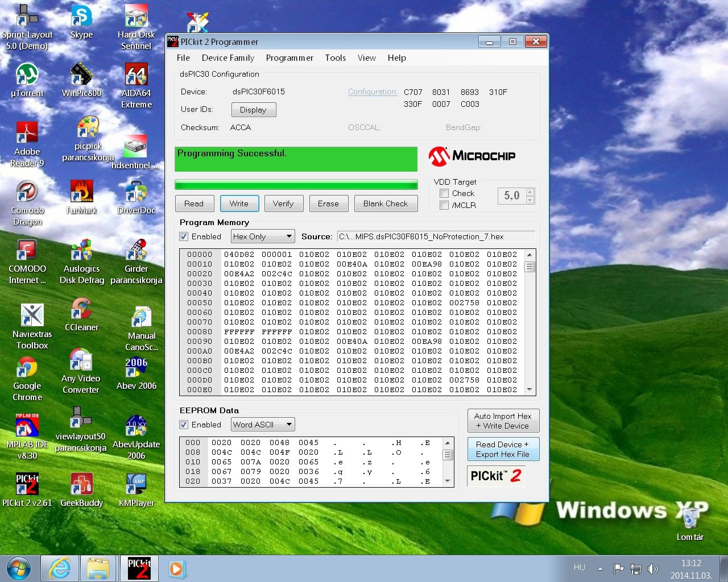Click the HU language indicator
The height and width of the screenshot is (582, 728).
pos(580,568)
